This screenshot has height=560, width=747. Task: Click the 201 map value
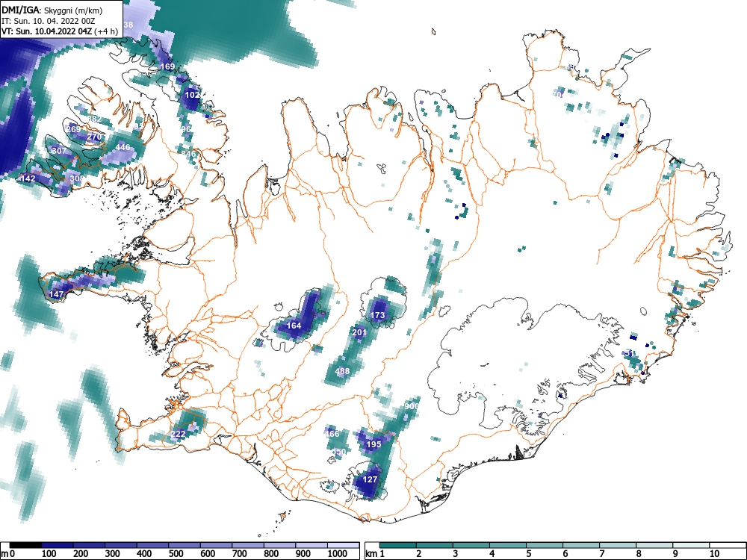pos(359,332)
